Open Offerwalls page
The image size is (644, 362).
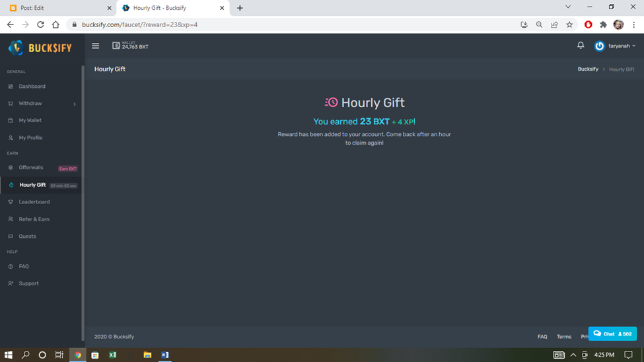(x=31, y=168)
